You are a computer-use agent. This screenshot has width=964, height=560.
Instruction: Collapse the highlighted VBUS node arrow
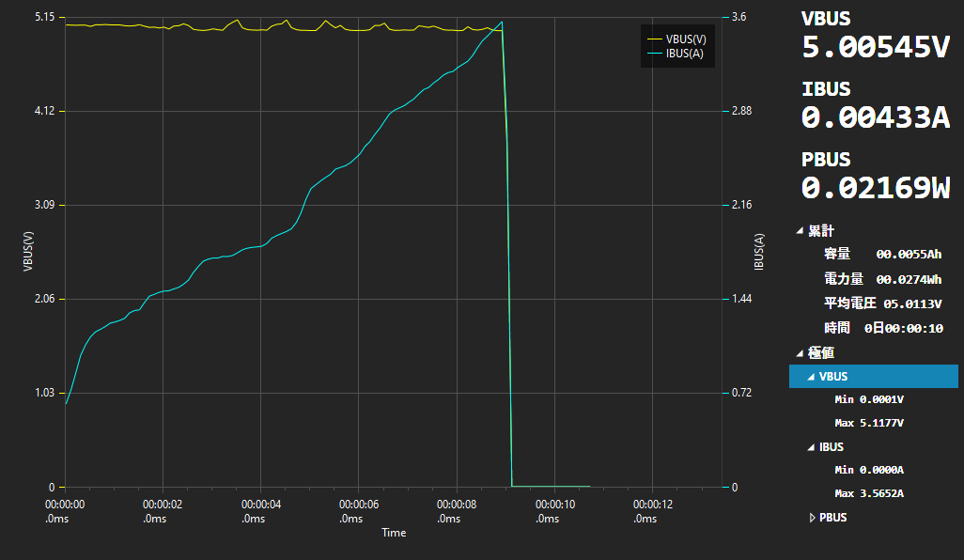click(x=812, y=377)
